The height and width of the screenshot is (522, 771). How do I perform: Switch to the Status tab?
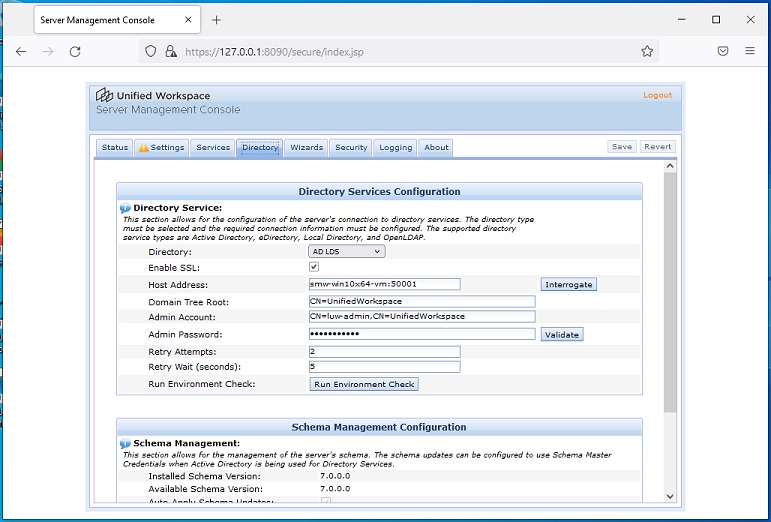coord(115,147)
